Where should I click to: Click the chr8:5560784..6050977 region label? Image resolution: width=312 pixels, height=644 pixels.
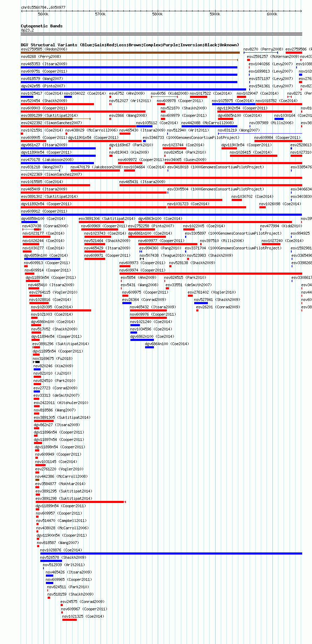tap(43, 7)
